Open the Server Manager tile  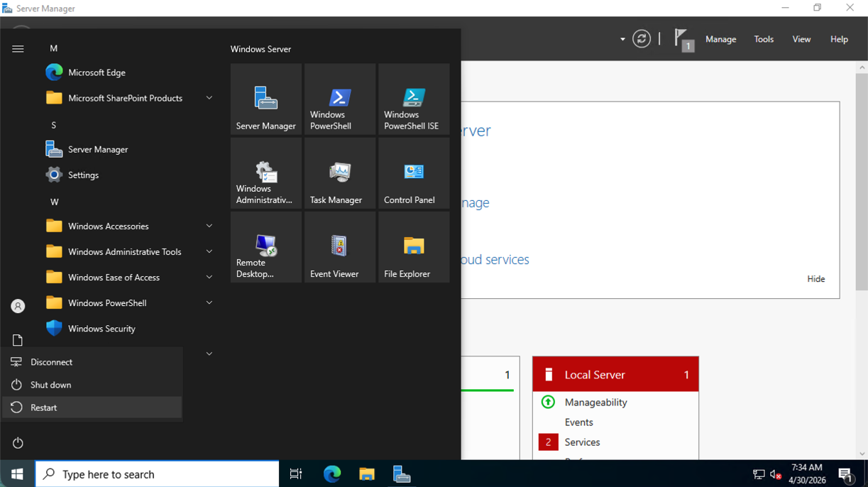266,99
